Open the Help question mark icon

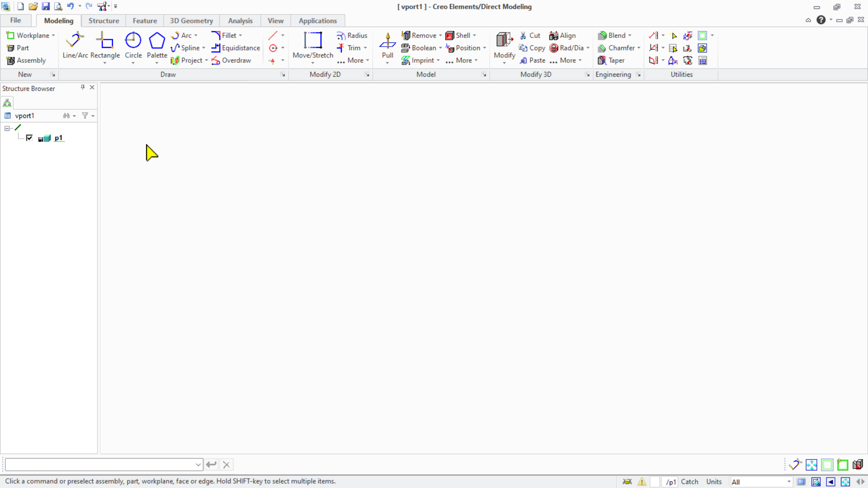[x=821, y=20]
